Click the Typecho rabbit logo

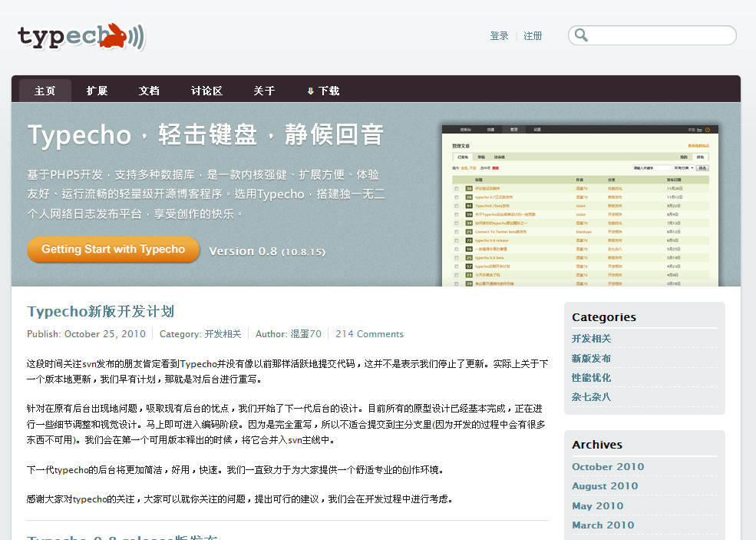coord(81,37)
